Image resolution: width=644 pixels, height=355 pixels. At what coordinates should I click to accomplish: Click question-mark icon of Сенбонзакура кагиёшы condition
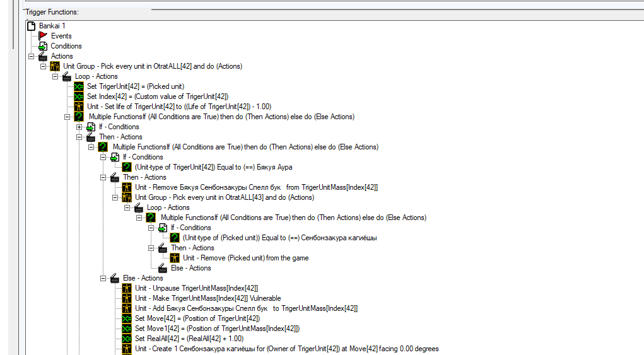click(x=175, y=238)
